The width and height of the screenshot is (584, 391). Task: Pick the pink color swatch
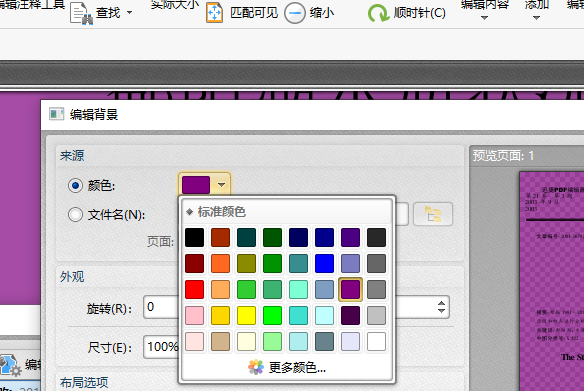coord(194,316)
